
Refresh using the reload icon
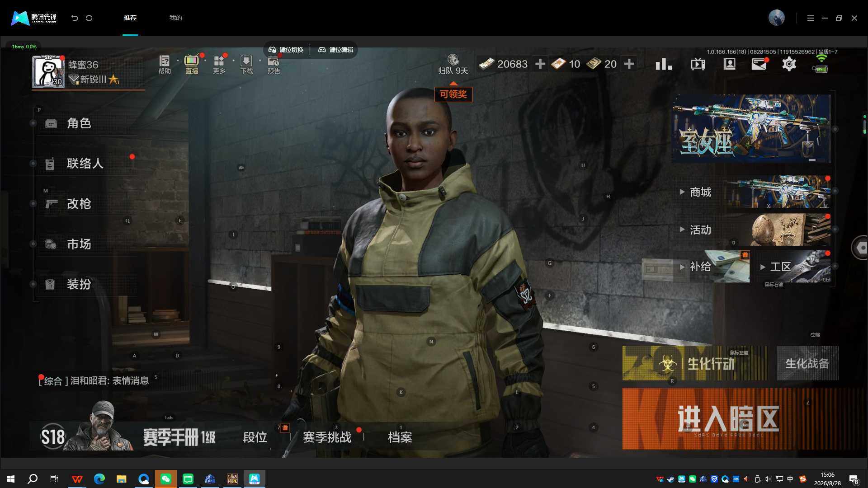[x=89, y=18]
